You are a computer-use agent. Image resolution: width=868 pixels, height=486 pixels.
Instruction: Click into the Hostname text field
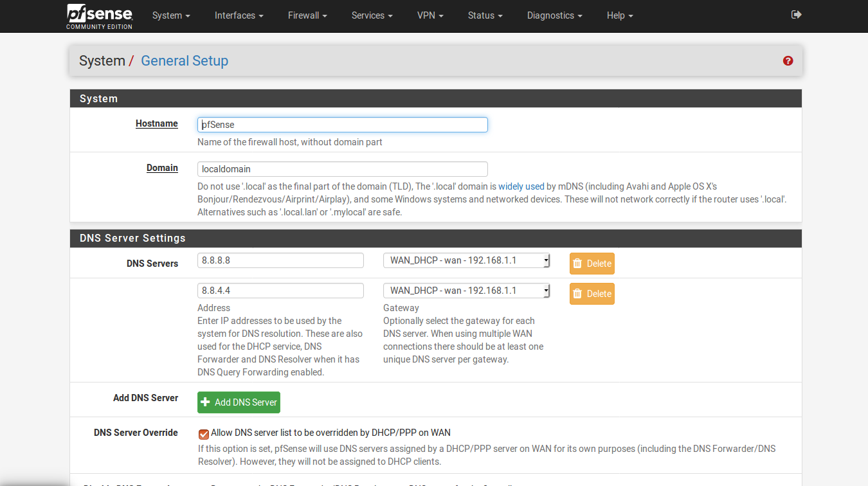click(x=342, y=125)
